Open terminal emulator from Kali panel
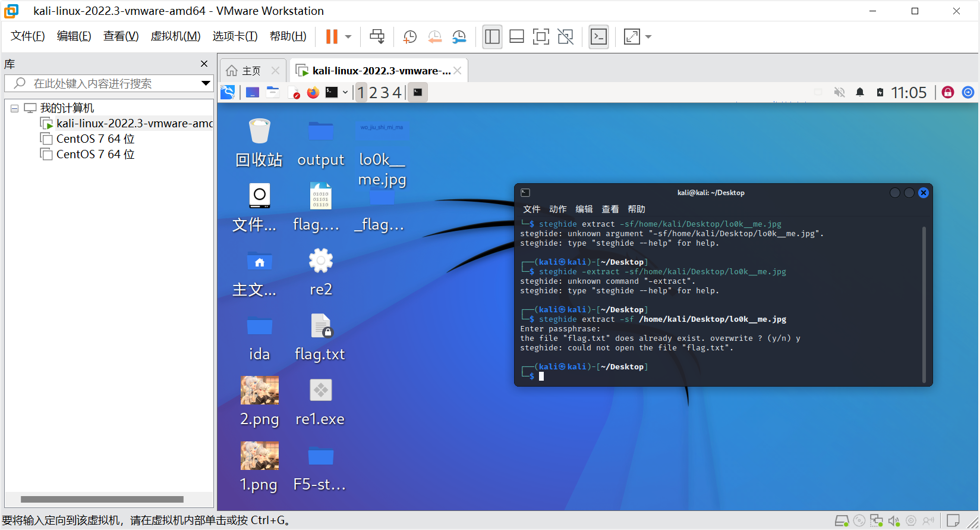Screen dimensions: 980x530 click(332, 92)
